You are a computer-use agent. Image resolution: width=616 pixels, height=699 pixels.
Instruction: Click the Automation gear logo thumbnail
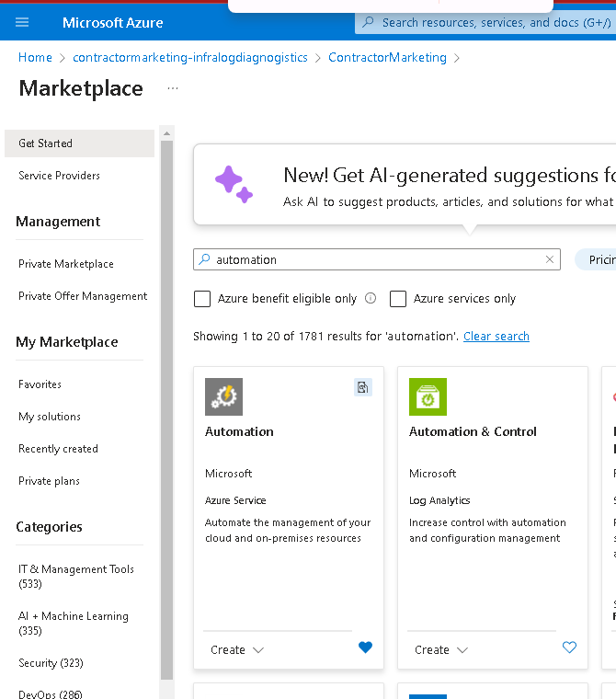(223, 396)
